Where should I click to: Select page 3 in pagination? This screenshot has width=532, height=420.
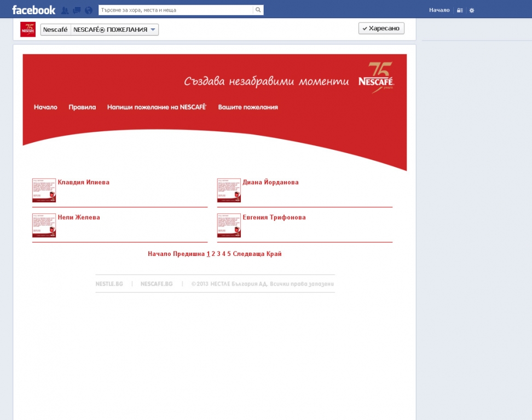point(218,254)
